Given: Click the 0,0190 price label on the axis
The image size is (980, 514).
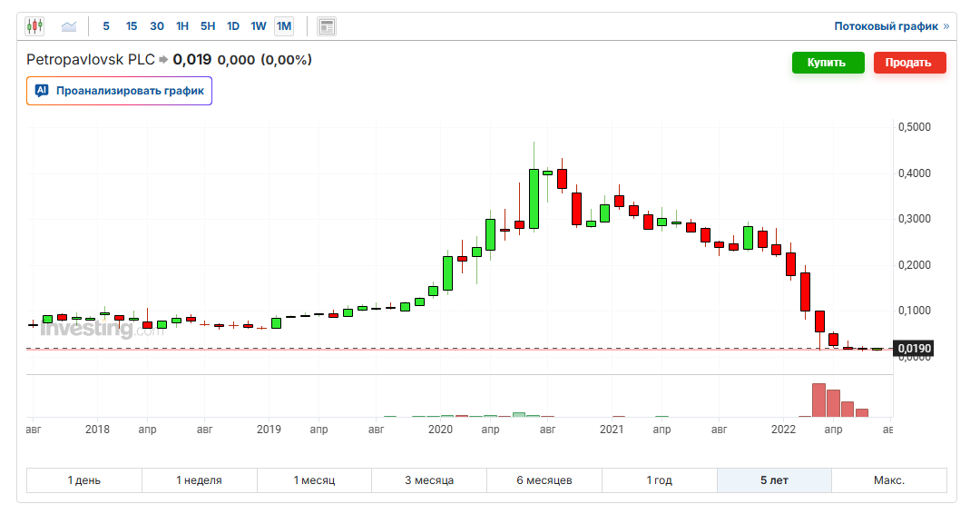Looking at the screenshot, I should (x=913, y=349).
